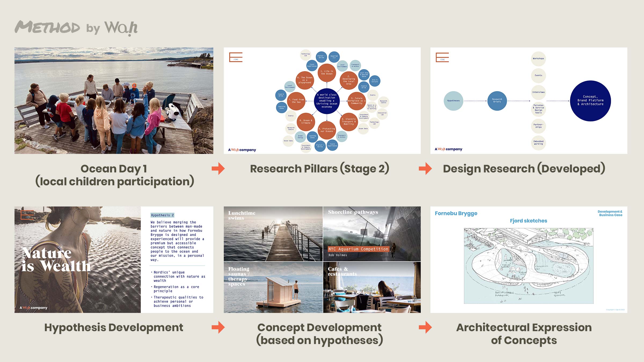Click the Method by Wah logo

pos(76,28)
